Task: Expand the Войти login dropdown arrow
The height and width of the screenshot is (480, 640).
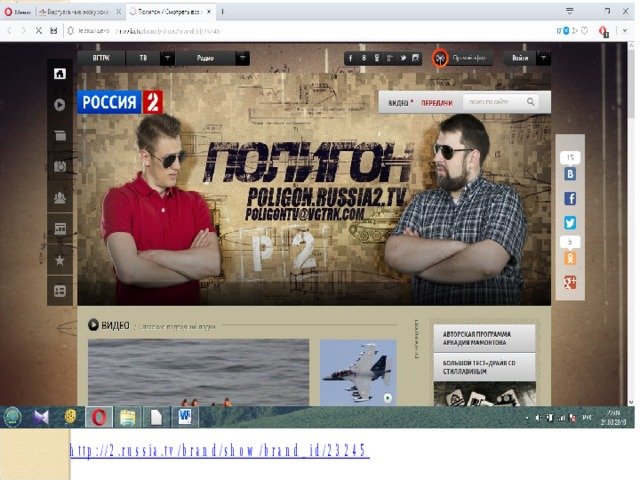Action: [544, 58]
